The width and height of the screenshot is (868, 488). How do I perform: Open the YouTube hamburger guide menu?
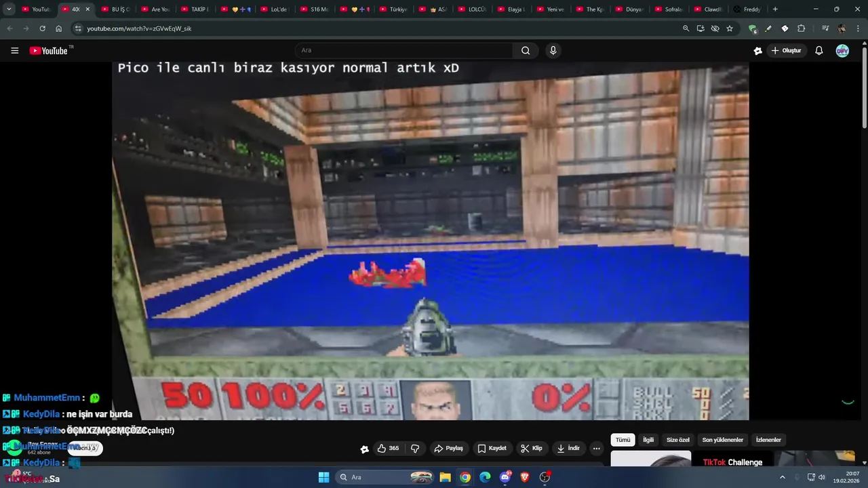pos(14,51)
